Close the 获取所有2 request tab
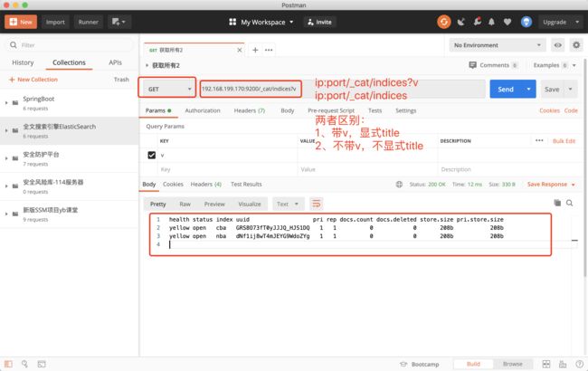The height and width of the screenshot is (371, 588). (x=239, y=50)
